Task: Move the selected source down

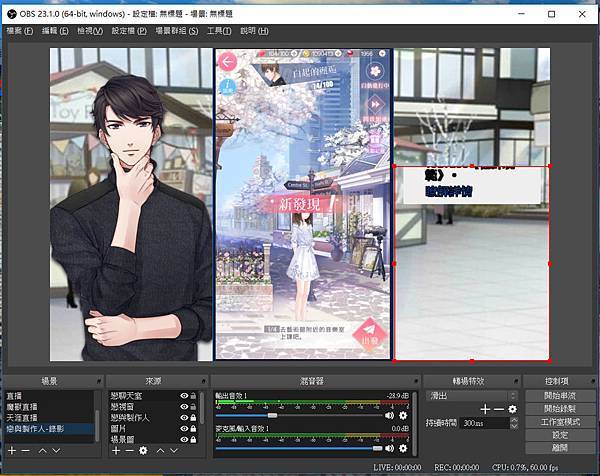Action: [x=174, y=451]
